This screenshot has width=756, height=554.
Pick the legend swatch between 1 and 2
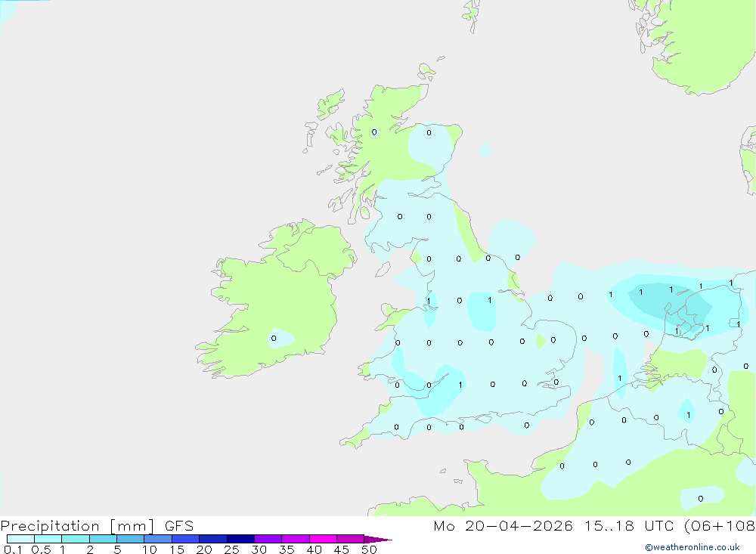click(76, 539)
